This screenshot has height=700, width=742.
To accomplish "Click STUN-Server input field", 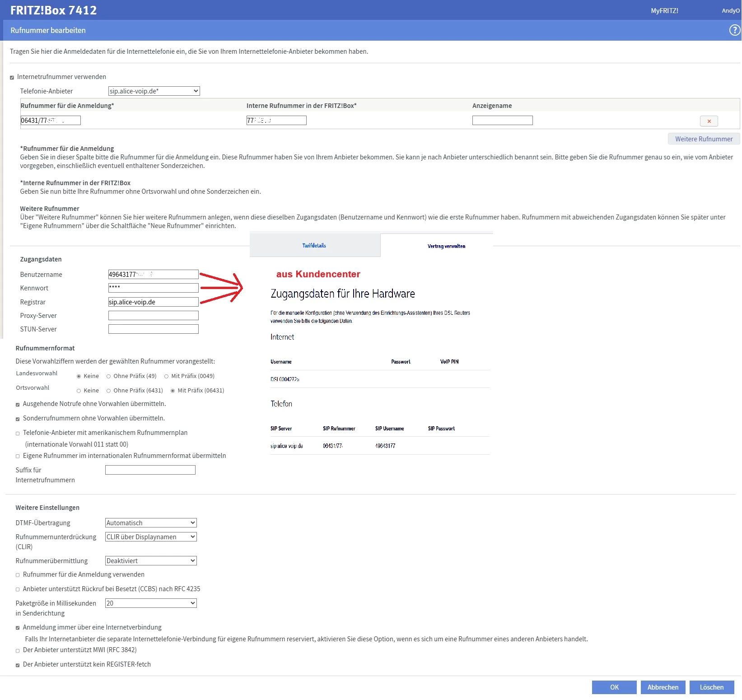I will [154, 329].
